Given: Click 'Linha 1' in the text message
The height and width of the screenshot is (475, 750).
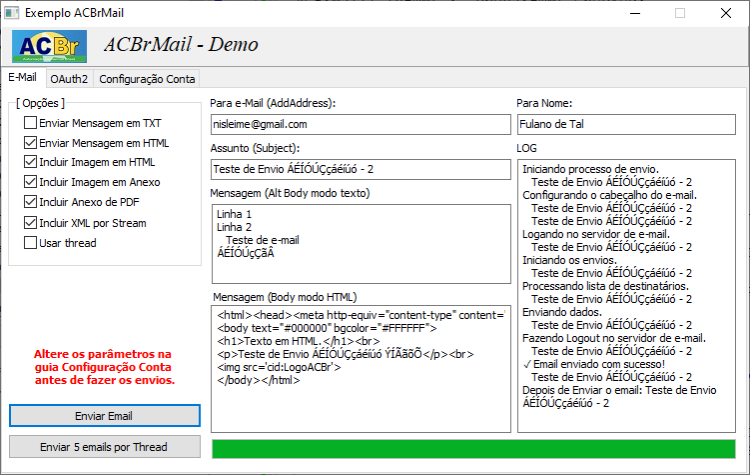Looking at the screenshot, I should pyautogui.click(x=234, y=214).
